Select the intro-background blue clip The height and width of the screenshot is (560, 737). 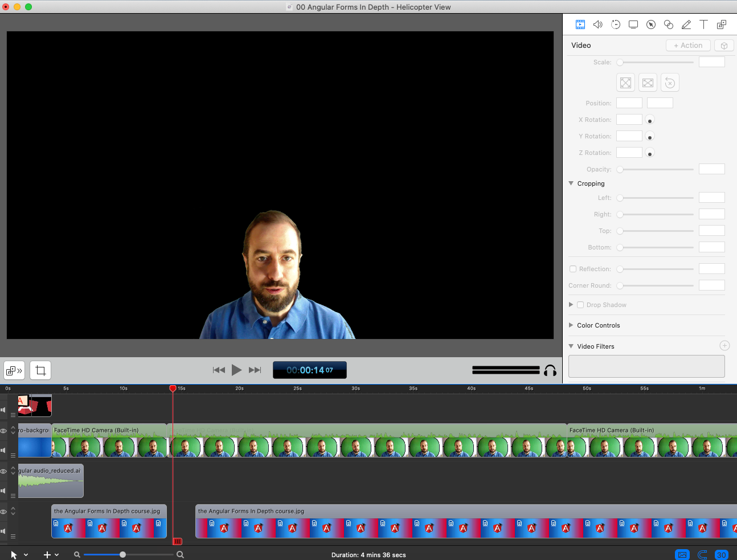click(35, 441)
